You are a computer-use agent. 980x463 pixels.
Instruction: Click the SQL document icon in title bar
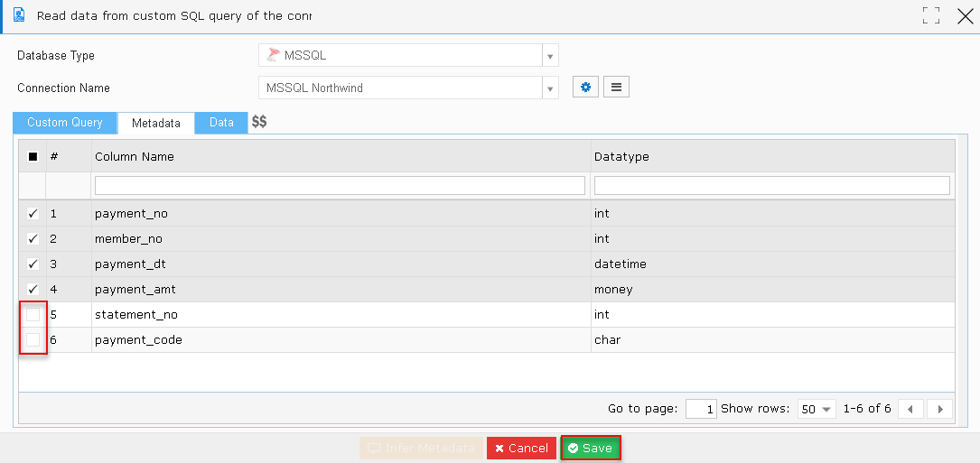(x=19, y=15)
